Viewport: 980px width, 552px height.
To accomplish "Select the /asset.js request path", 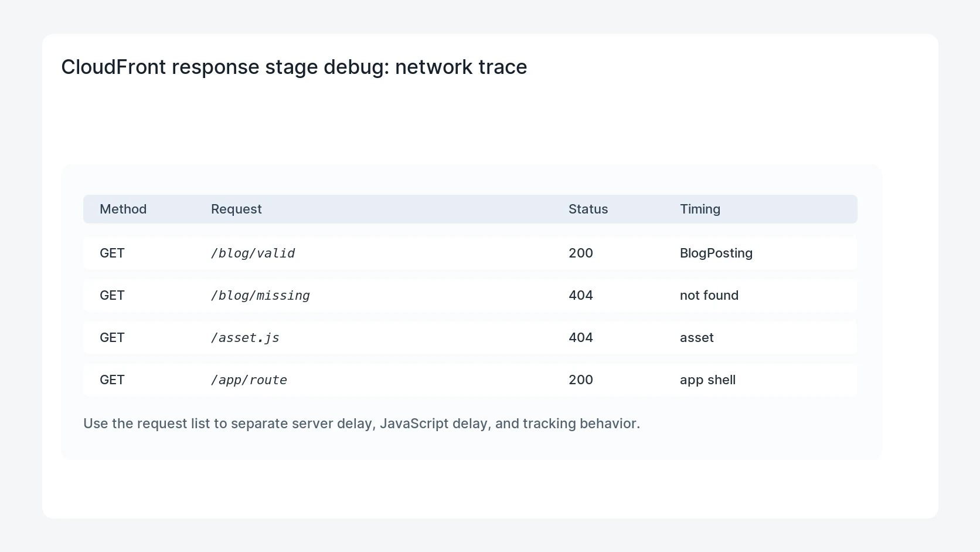I will pyautogui.click(x=245, y=338).
